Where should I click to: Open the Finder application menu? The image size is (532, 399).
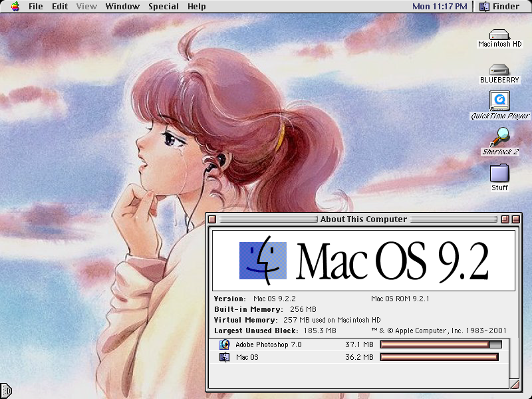pos(499,7)
